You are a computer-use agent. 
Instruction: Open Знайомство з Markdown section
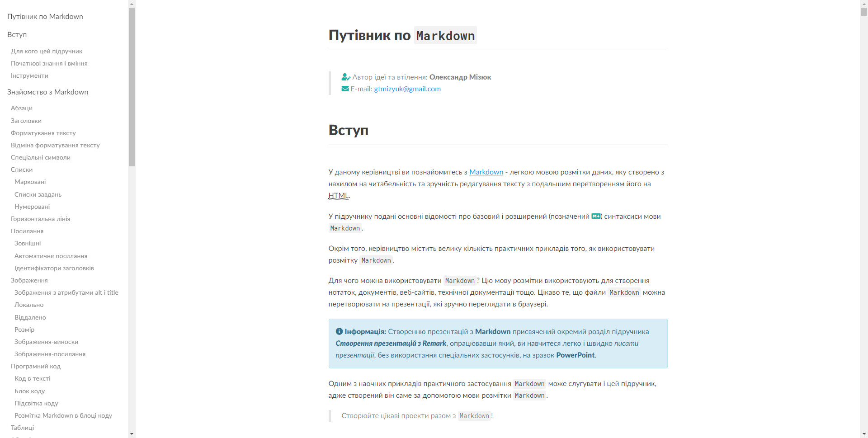click(48, 92)
